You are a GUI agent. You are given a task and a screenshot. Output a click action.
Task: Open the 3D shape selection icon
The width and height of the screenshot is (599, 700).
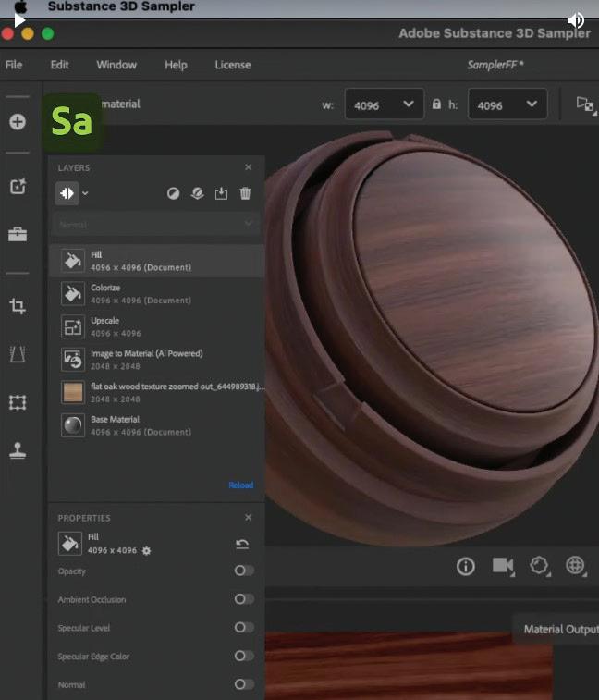[x=539, y=566]
